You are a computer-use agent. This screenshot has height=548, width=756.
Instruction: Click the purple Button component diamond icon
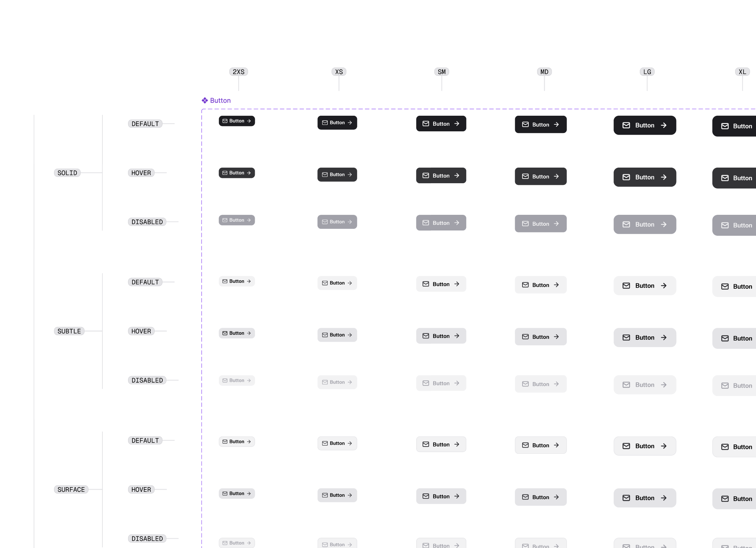(x=205, y=100)
